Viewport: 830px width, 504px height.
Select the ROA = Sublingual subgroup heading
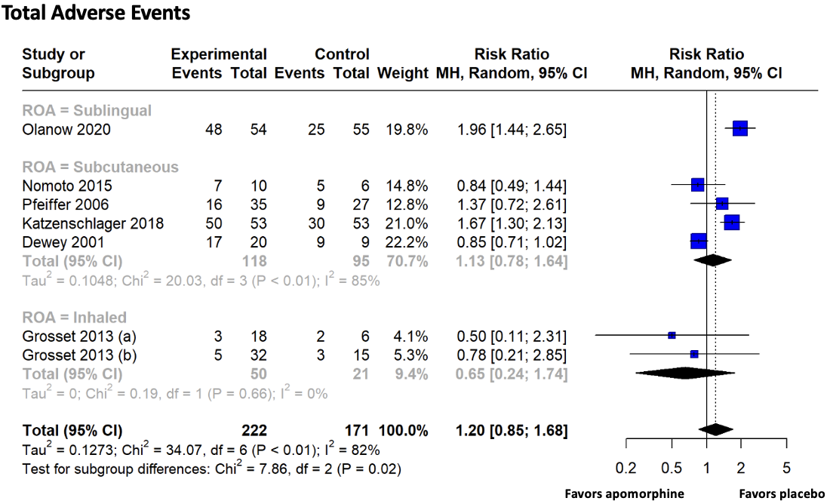(x=87, y=111)
